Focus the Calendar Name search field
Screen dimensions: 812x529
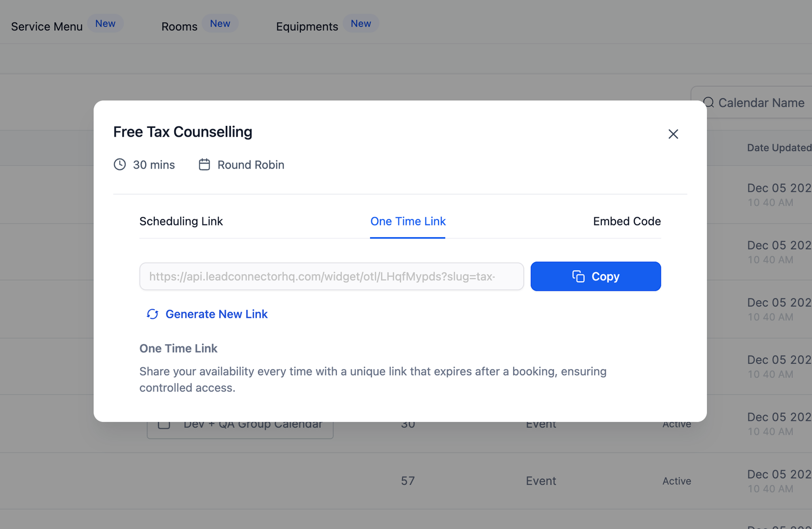(x=761, y=103)
